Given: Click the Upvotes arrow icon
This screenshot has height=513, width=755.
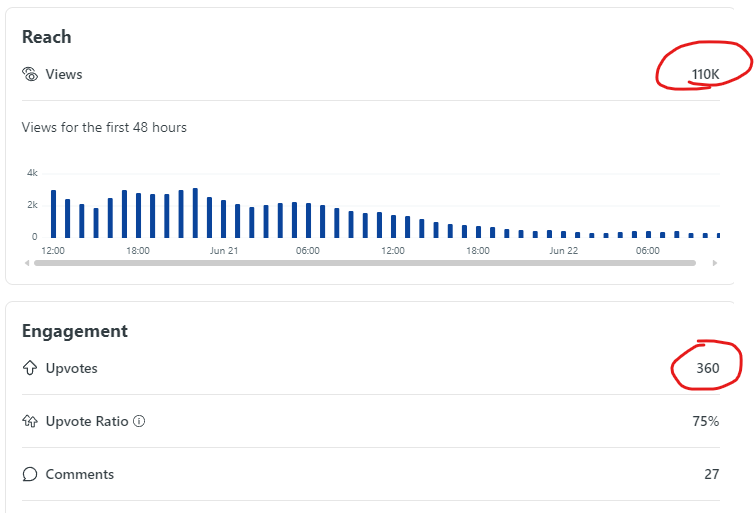Looking at the screenshot, I should [x=30, y=368].
